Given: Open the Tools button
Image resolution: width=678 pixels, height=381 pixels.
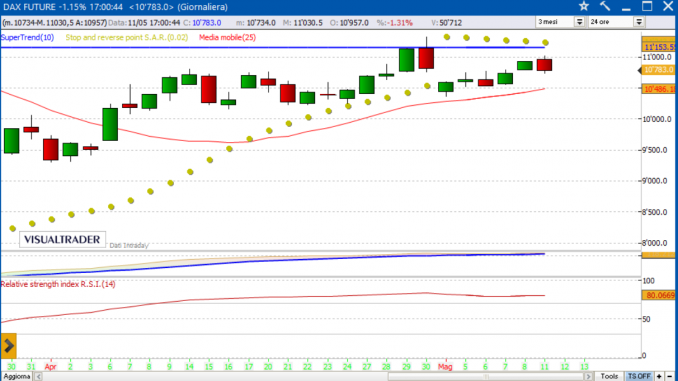Looking at the screenshot, I should 609,376.
